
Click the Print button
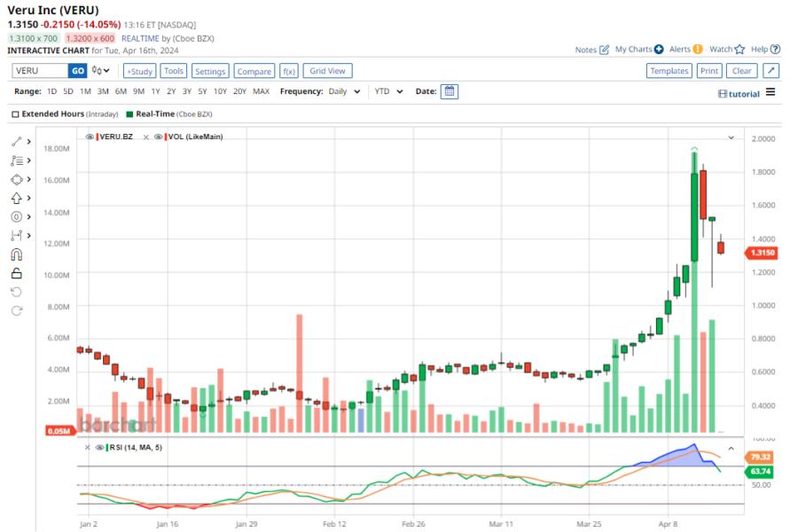tap(709, 71)
